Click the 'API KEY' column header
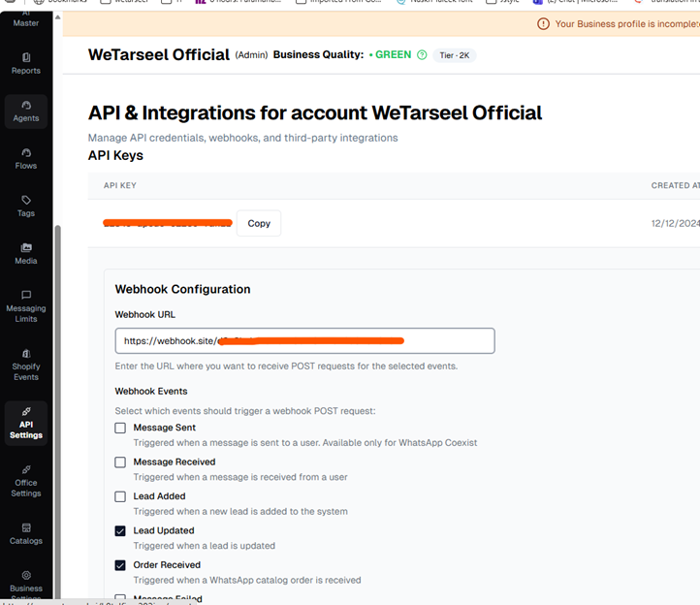This screenshot has width=700, height=605. pyautogui.click(x=120, y=185)
